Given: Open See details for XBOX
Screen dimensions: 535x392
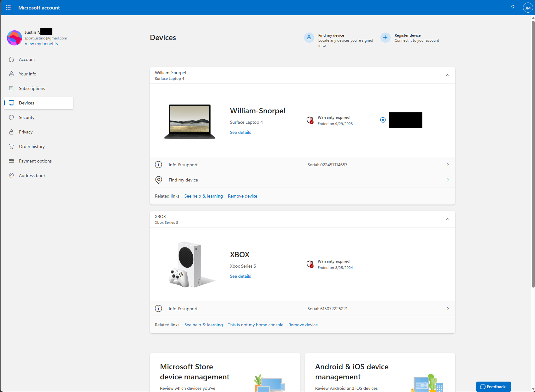Looking at the screenshot, I should 240,276.
